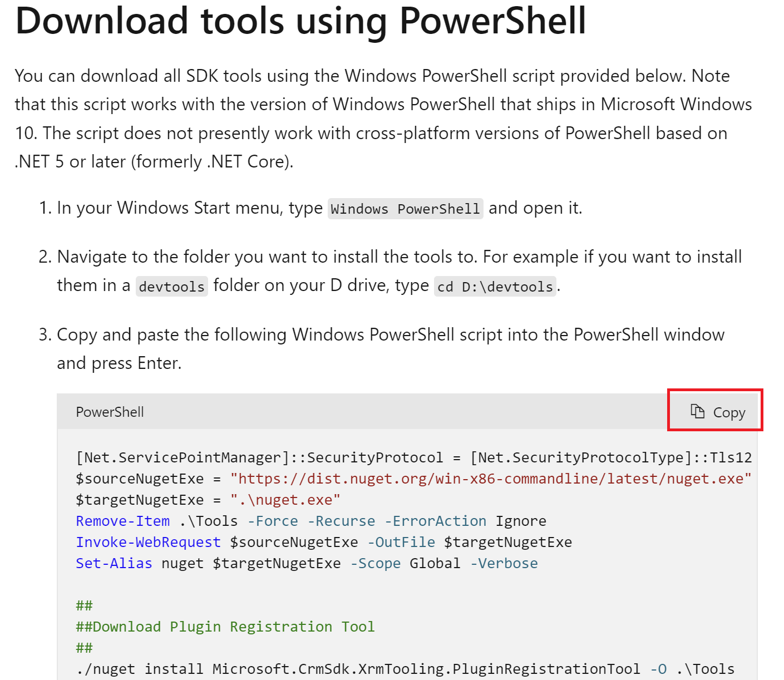Click the '##Download Plugin Registration Tool' comment
Screen dimensions: 784x680
click(225, 627)
